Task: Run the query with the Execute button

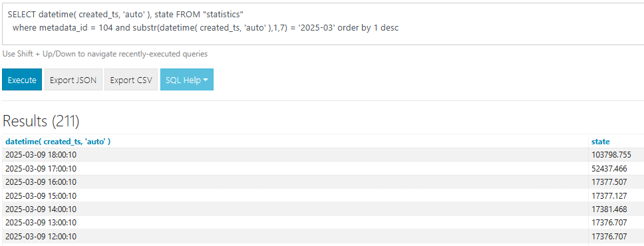Action: tap(22, 80)
